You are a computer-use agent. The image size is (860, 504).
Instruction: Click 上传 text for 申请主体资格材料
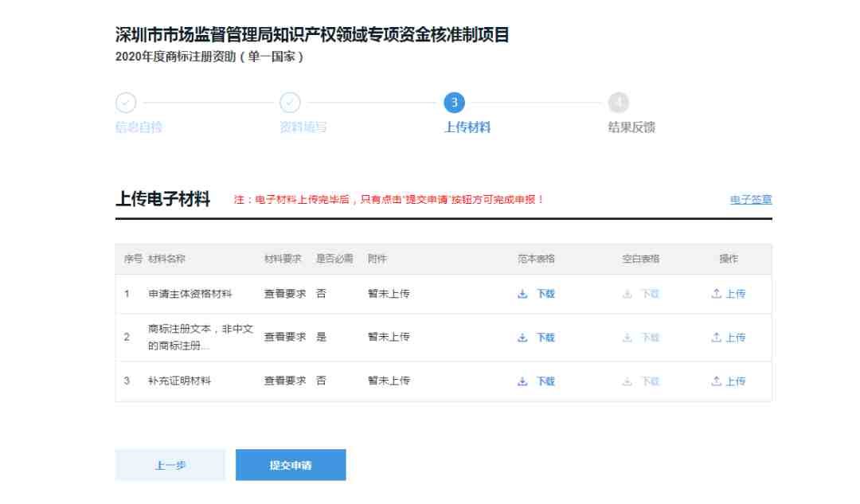[736, 294]
